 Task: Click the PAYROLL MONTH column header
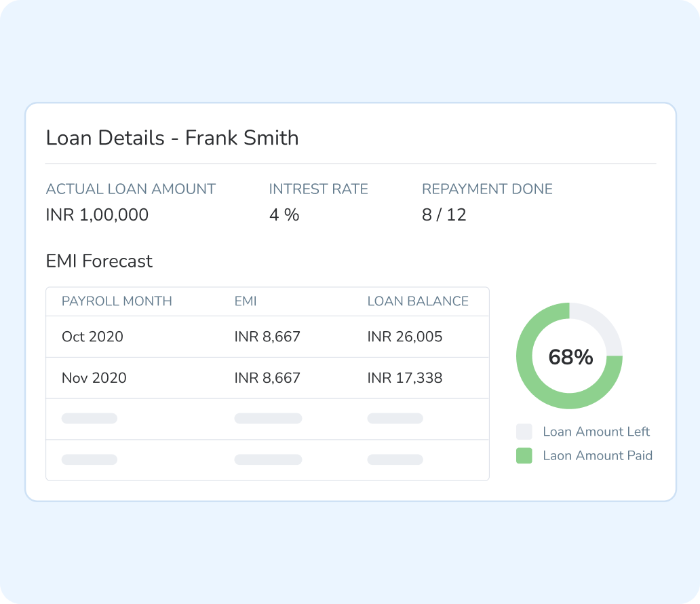pos(117,301)
